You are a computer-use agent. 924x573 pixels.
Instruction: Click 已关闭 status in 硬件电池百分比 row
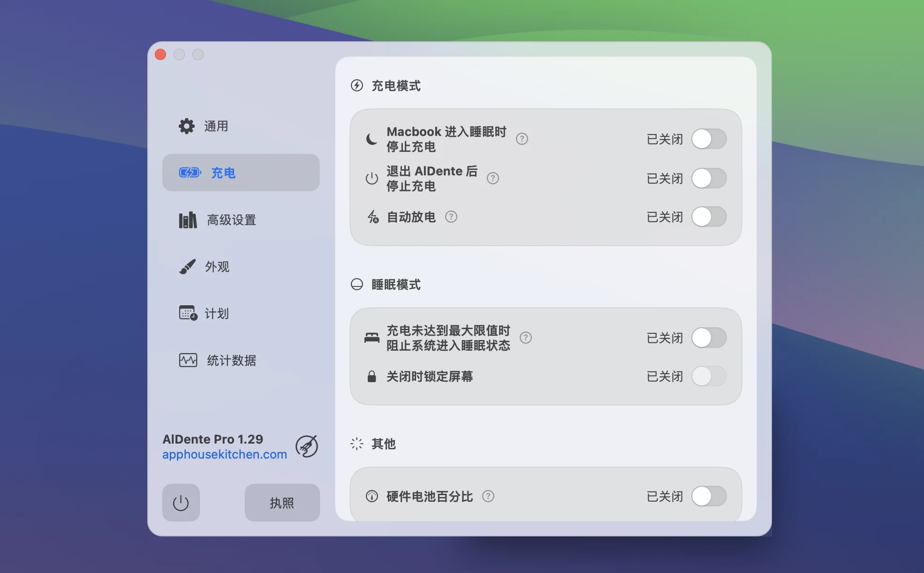[x=665, y=497]
